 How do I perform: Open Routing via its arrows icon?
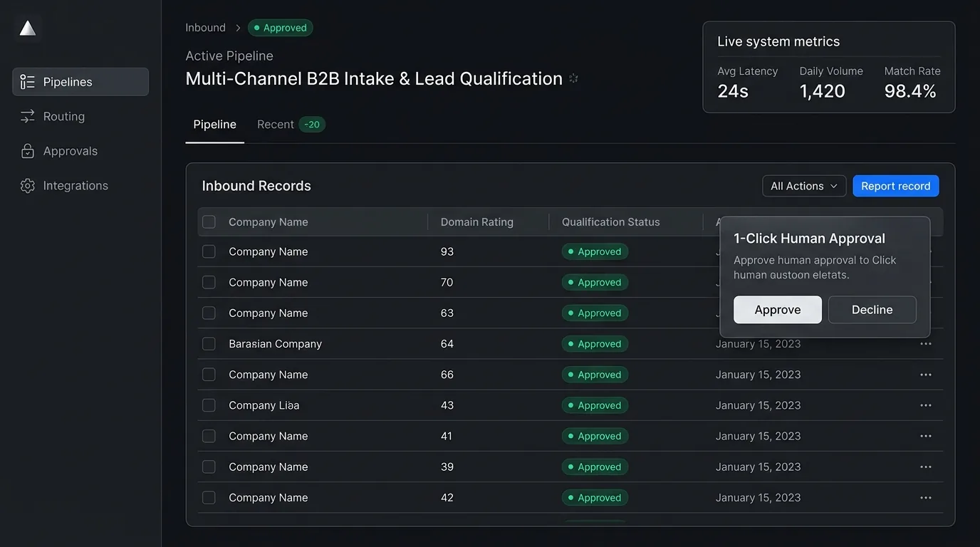click(x=28, y=116)
